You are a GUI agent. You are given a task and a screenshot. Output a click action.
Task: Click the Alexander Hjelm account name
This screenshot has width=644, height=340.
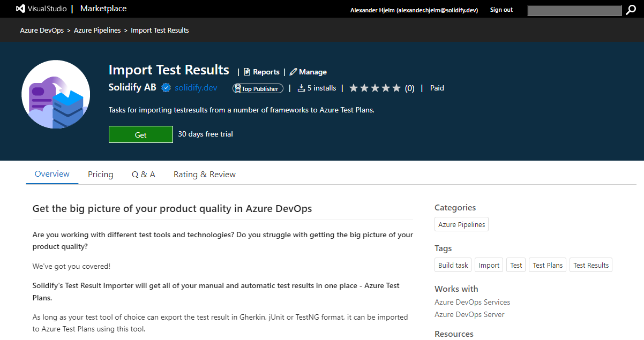(x=414, y=10)
